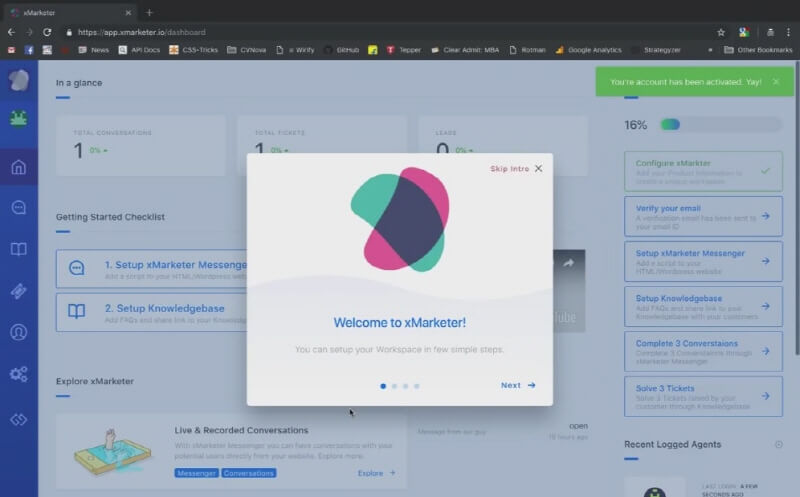The image size is (800, 497).
Task: Click book icon in Knowledgebase checklist row
Action: (x=77, y=311)
